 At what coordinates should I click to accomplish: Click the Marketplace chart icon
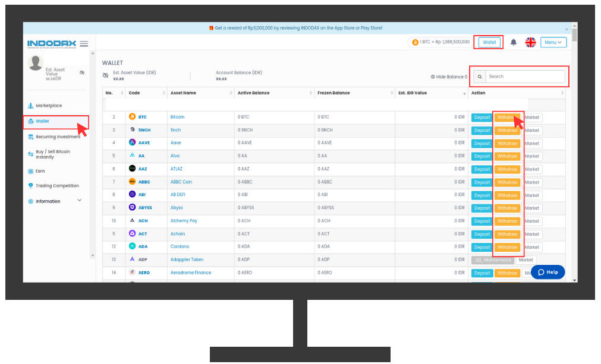pos(31,106)
